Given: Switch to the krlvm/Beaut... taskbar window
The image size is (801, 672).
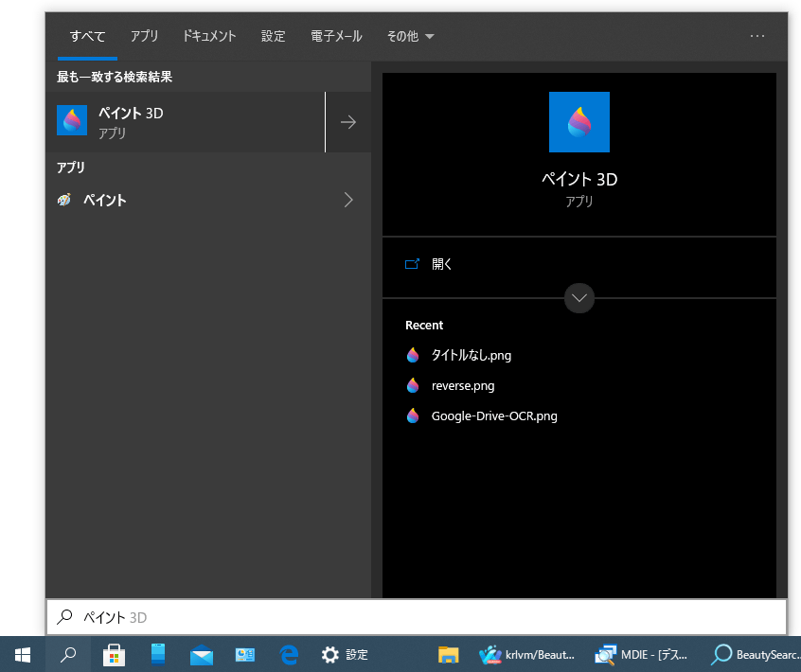Looking at the screenshot, I should pos(527,655).
